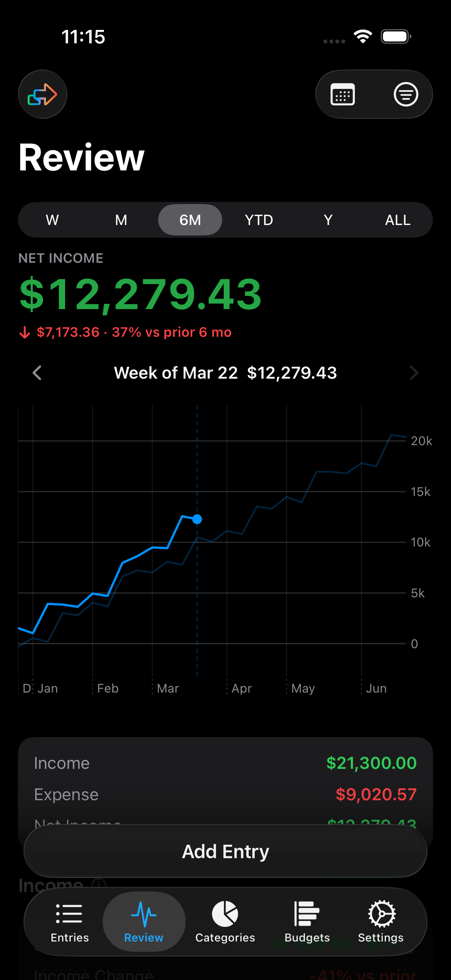Tap the Income $21,300.00 summary row
The image size is (451, 980).
pyautogui.click(x=225, y=763)
